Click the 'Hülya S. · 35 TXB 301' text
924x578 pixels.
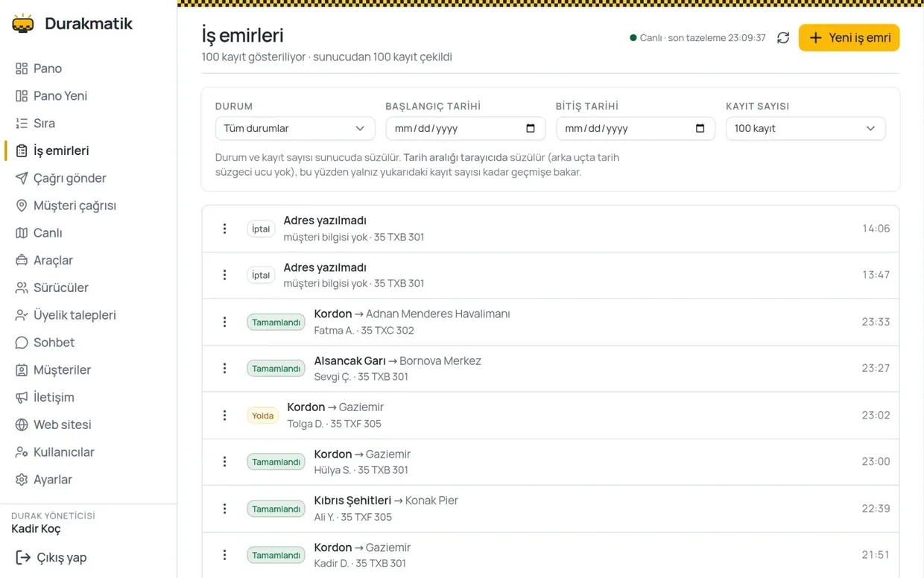361,470
